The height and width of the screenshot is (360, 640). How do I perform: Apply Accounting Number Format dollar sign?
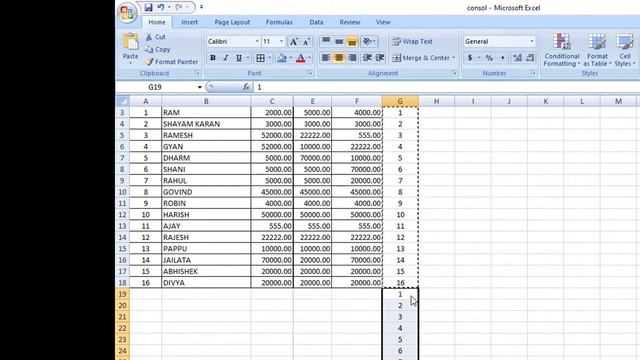pyautogui.click(x=470, y=58)
